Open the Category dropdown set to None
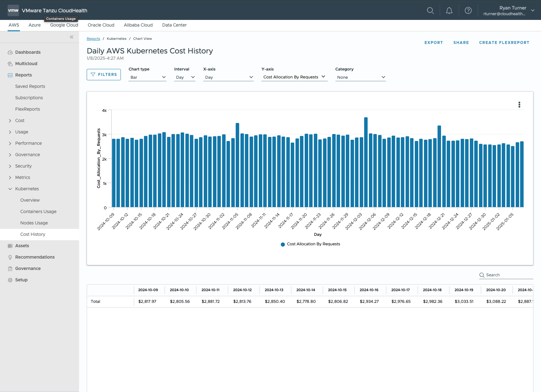541x392 pixels. 360,77
